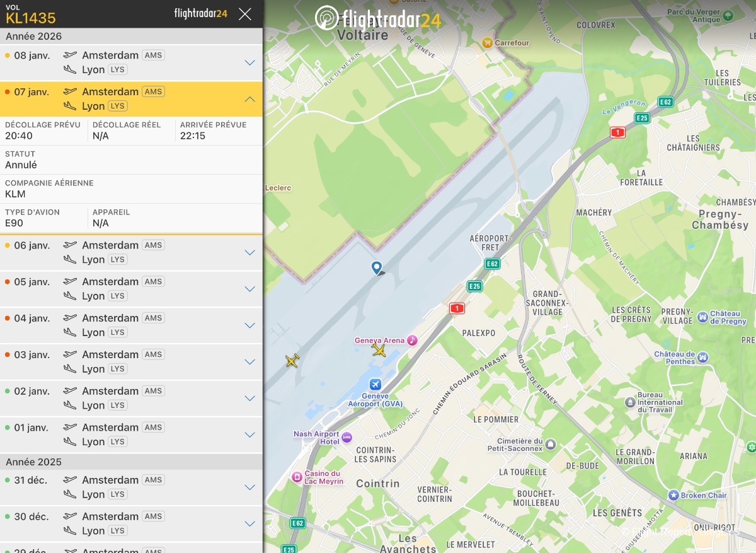The width and height of the screenshot is (756, 553).
Task: Expand the 06 janv. flight row
Action: coord(249,252)
